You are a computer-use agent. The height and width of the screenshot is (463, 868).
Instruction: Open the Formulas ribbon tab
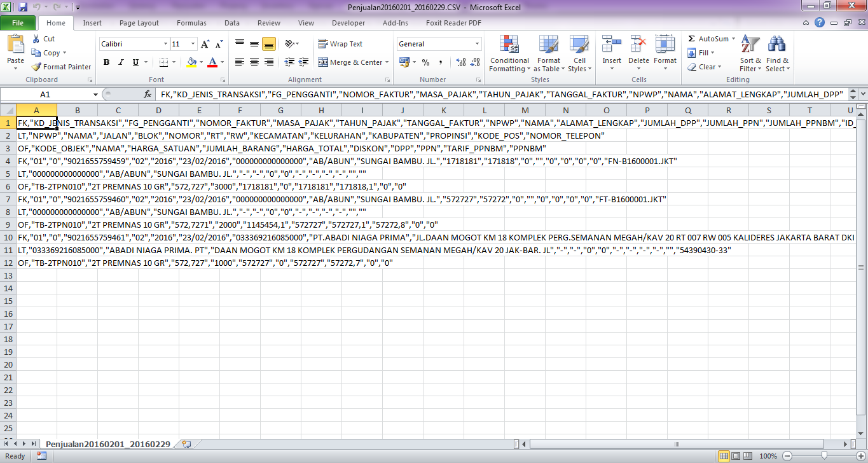click(x=191, y=23)
